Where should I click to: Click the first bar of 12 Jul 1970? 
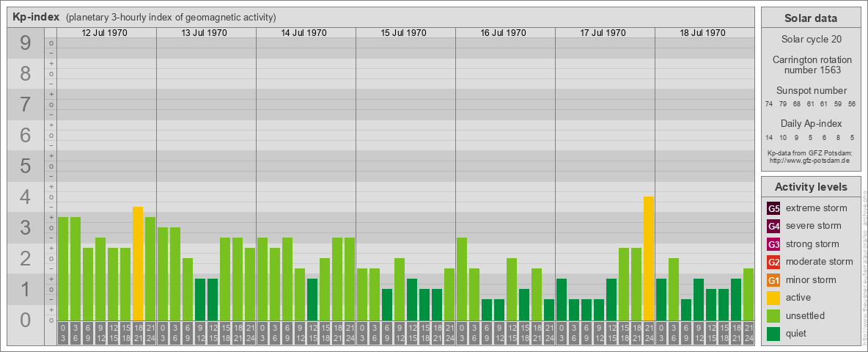point(63,269)
